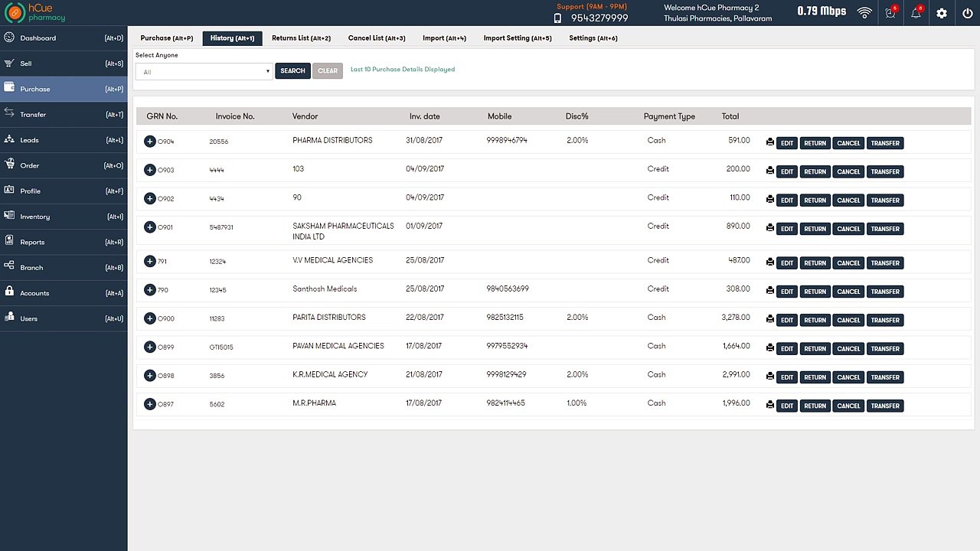Edit purchase GRN O904
Image resolution: width=980 pixels, height=551 pixels.
(x=787, y=143)
